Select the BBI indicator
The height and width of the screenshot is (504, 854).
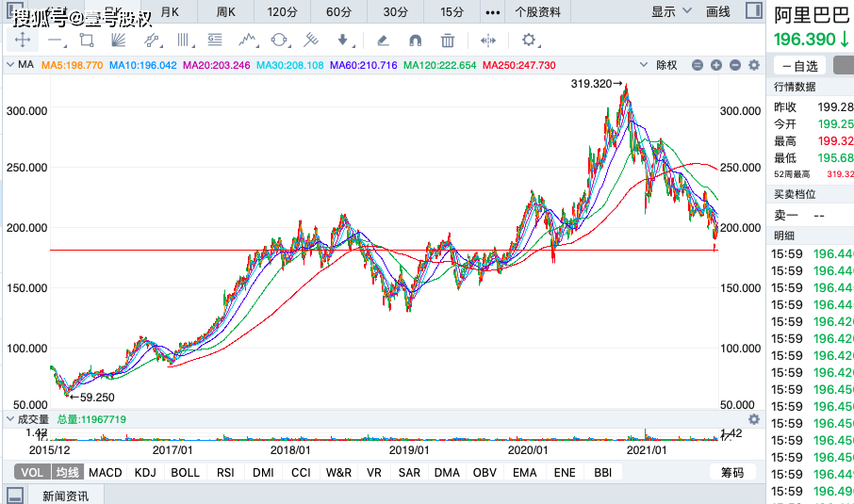[603, 472]
